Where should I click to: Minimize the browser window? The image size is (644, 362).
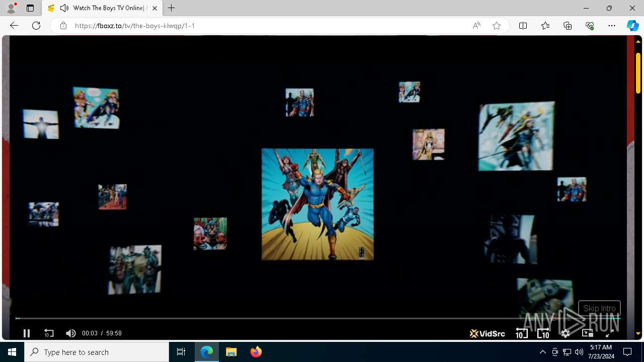click(586, 8)
